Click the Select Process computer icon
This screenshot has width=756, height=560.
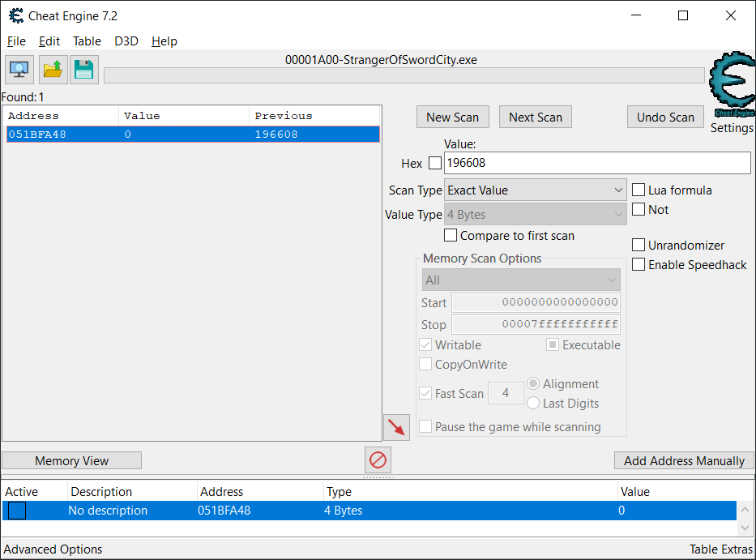[x=19, y=70]
